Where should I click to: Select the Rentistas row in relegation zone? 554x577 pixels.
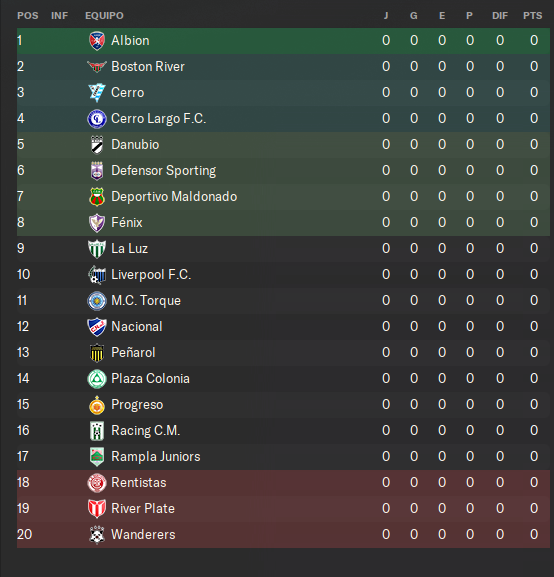point(283,482)
